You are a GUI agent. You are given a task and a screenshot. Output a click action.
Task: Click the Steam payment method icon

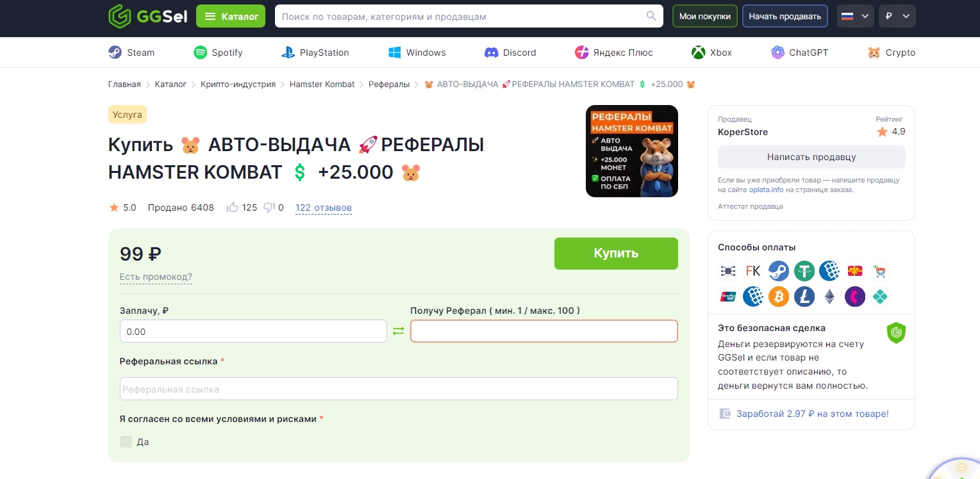tap(779, 272)
